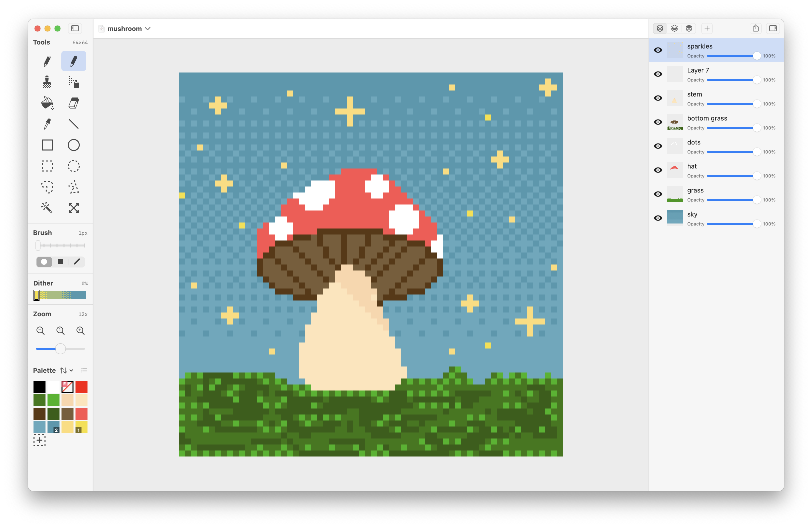Pick the eyedropper color sampler tool
The height and width of the screenshot is (528, 812).
(x=47, y=124)
